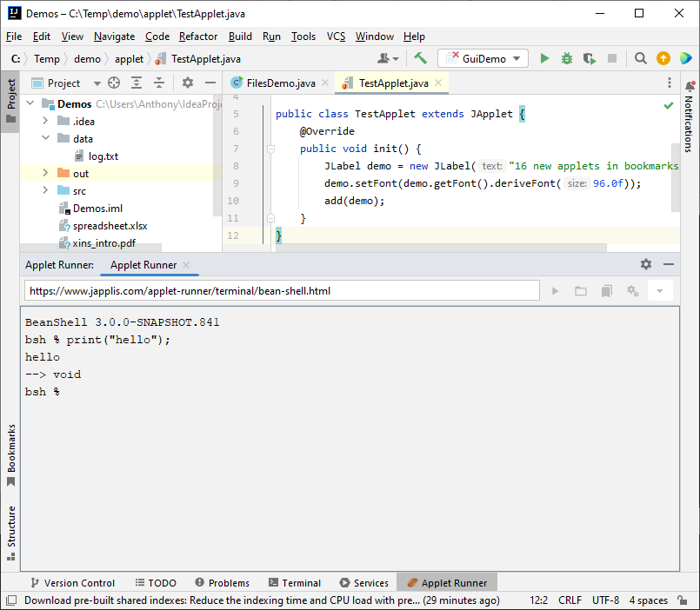Toggle the TODO tool window
Screen dimensions: 700x610
156,583
